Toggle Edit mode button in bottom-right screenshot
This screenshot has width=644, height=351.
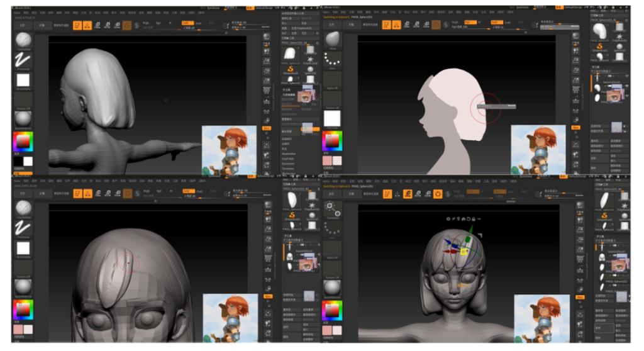[387, 194]
